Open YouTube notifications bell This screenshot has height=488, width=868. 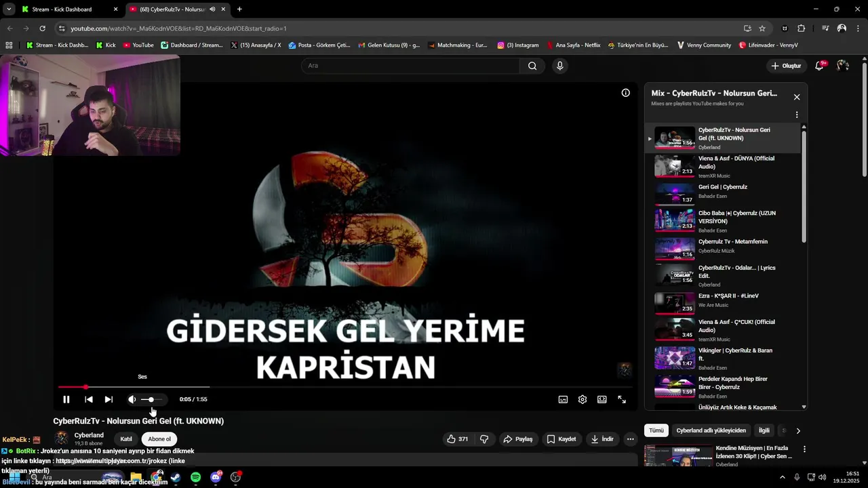(820, 66)
